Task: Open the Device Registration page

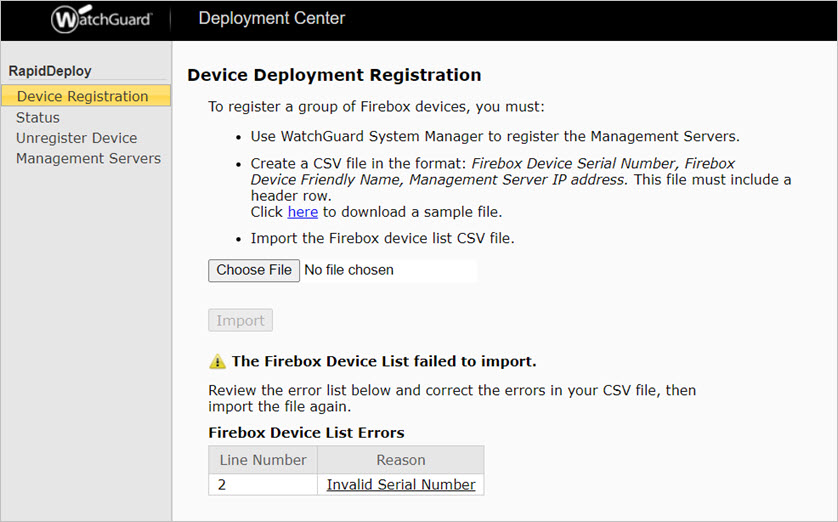Action: pyautogui.click(x=83, y=97)
